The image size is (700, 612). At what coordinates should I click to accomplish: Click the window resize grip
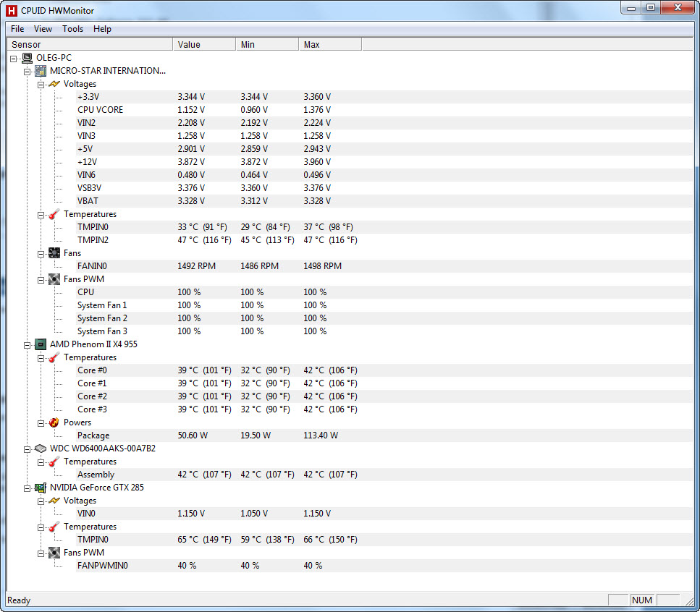688,601
